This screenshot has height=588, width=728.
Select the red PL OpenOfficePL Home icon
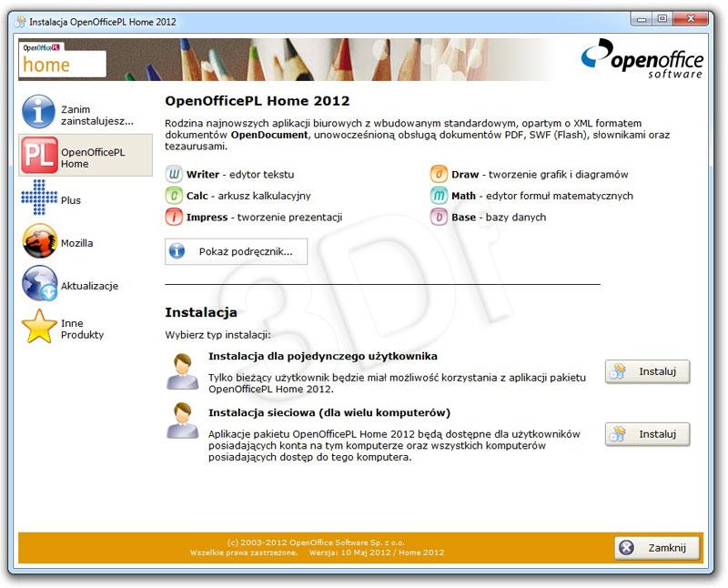[39, 155]
